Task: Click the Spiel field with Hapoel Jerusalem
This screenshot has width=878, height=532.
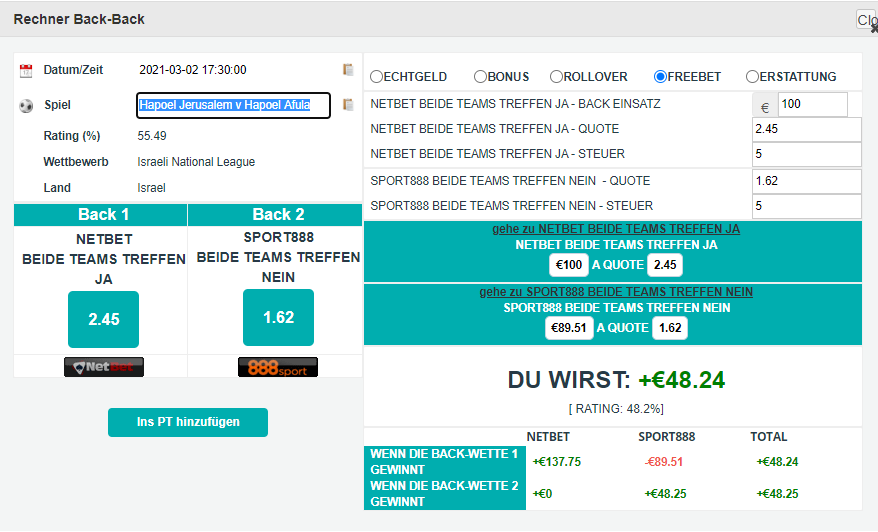Action: pos(233,105)
